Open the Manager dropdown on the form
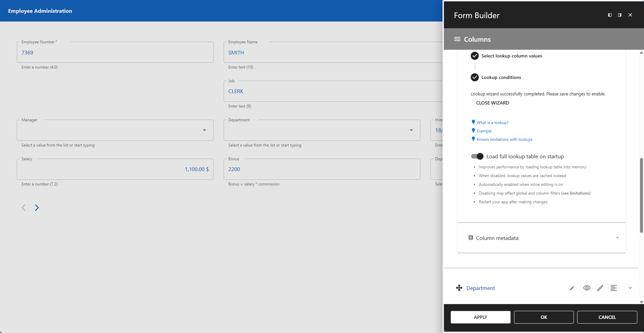 (204, 130)
